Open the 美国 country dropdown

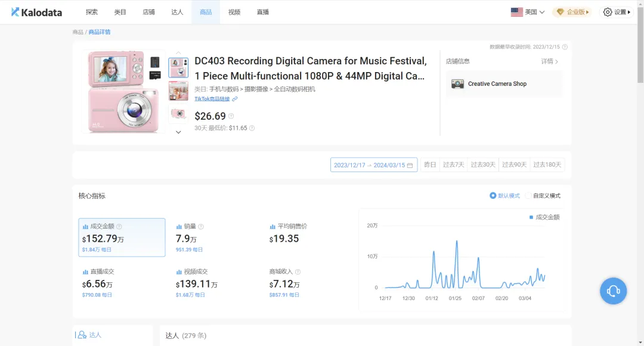pyautogui.click(x=528, y=12)
